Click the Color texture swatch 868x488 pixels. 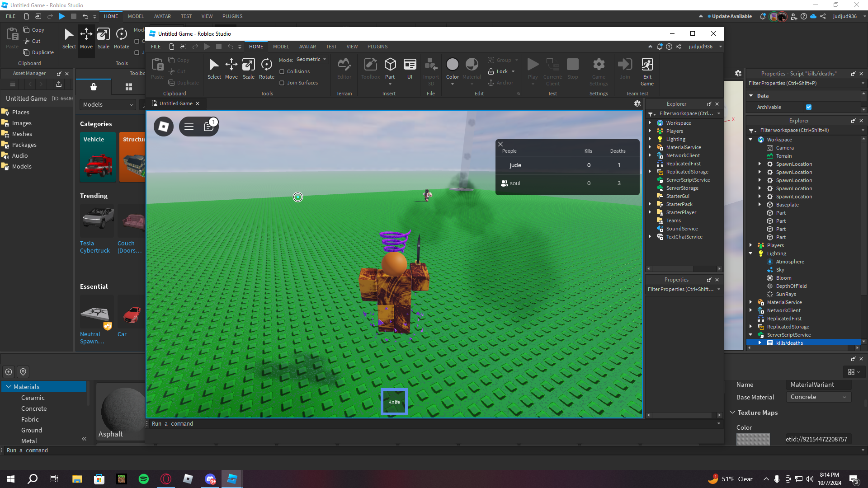(x=753, y=439)
